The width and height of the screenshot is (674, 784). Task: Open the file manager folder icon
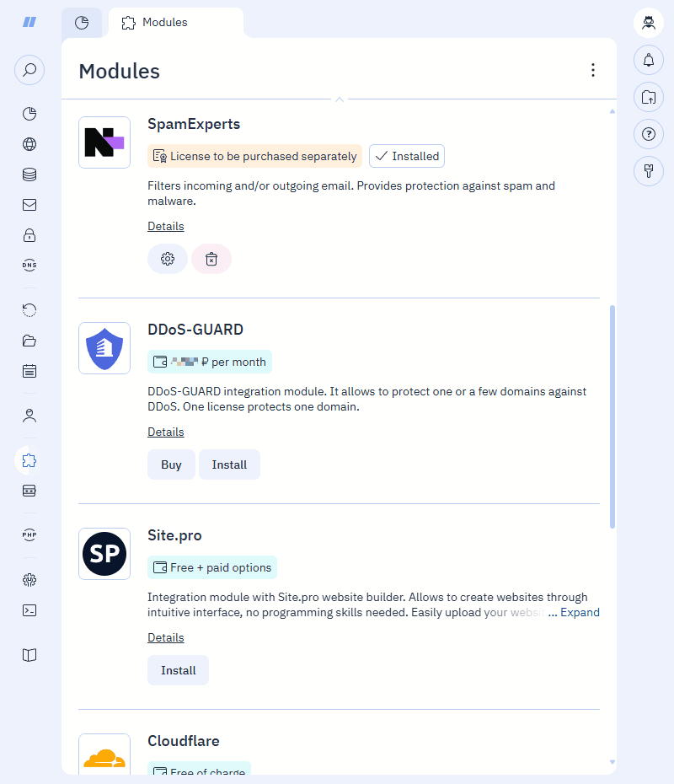tap(29, 341)
